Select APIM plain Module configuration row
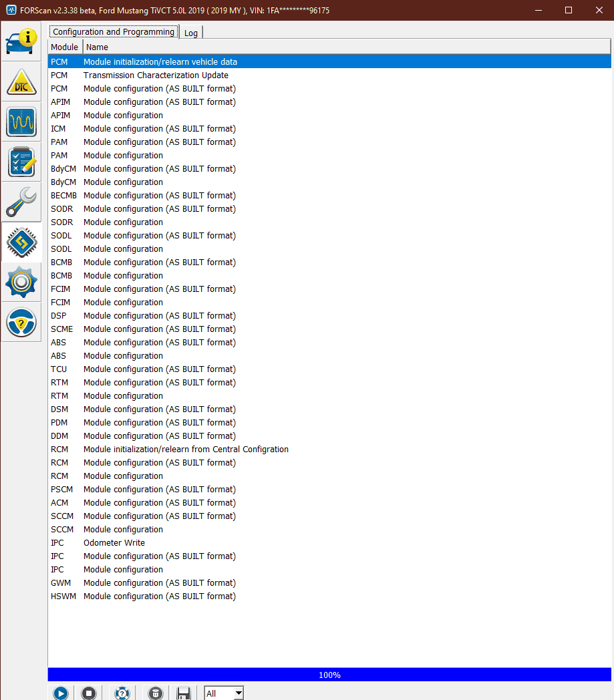The height and width of the screenshot is (700, 614). [x=329, y=115]
